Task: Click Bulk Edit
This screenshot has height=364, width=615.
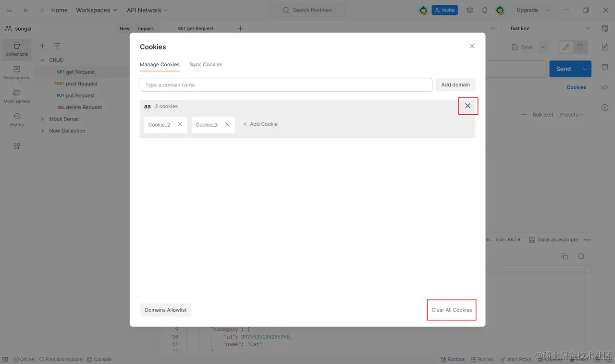Action: [x=543, y=115]
